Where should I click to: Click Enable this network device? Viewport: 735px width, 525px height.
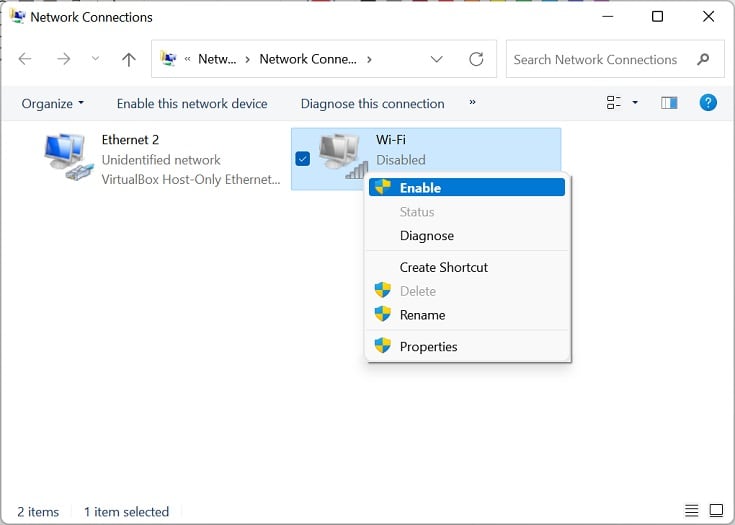192,103
